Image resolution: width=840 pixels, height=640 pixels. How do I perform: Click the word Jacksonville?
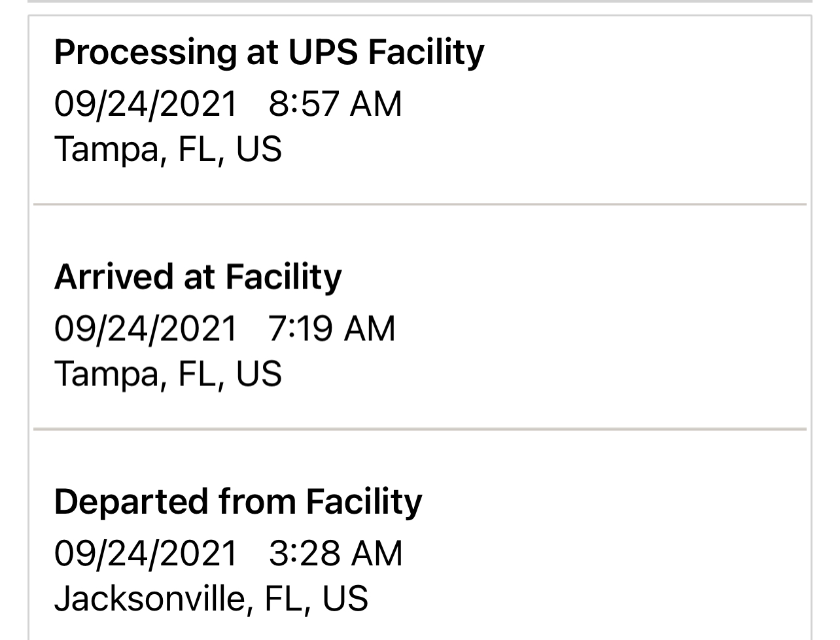[x=152, y=599]
